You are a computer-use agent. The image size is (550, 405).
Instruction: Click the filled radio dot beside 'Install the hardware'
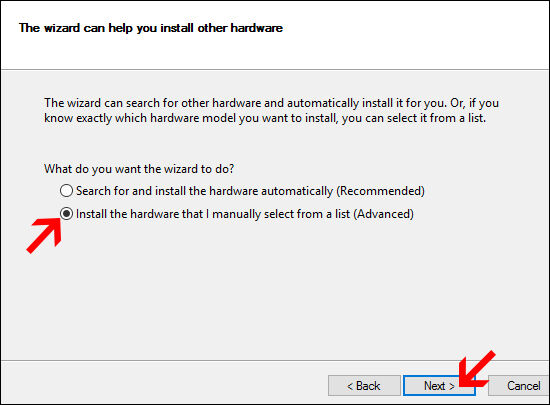66,214
